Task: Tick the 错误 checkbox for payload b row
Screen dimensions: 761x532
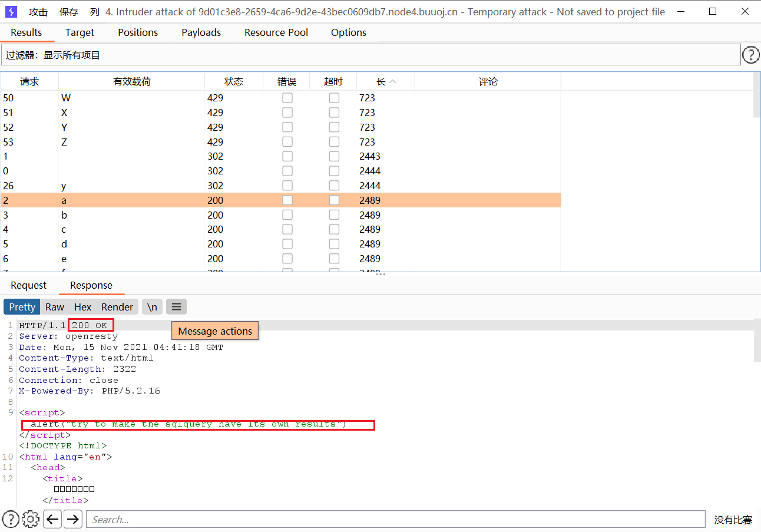Action: pos(287,215)
